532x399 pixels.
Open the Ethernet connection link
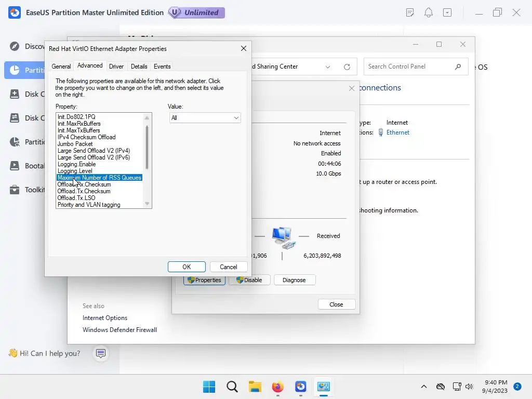pos(397,132)
